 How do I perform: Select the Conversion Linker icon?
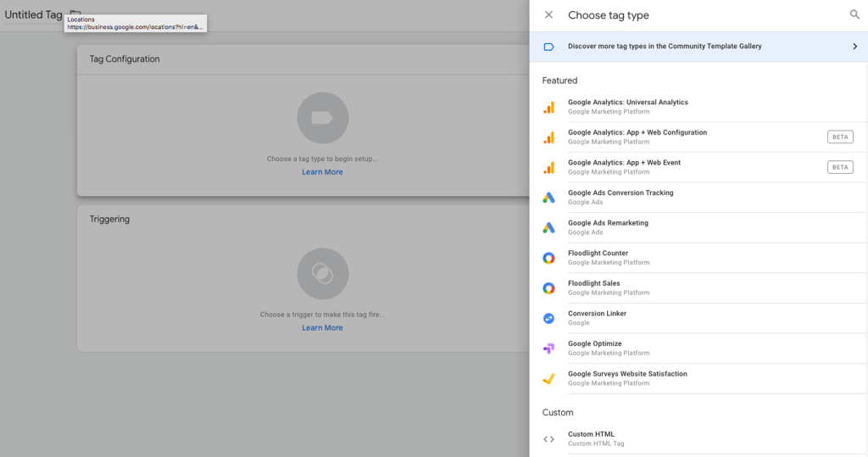click(548, 318)
